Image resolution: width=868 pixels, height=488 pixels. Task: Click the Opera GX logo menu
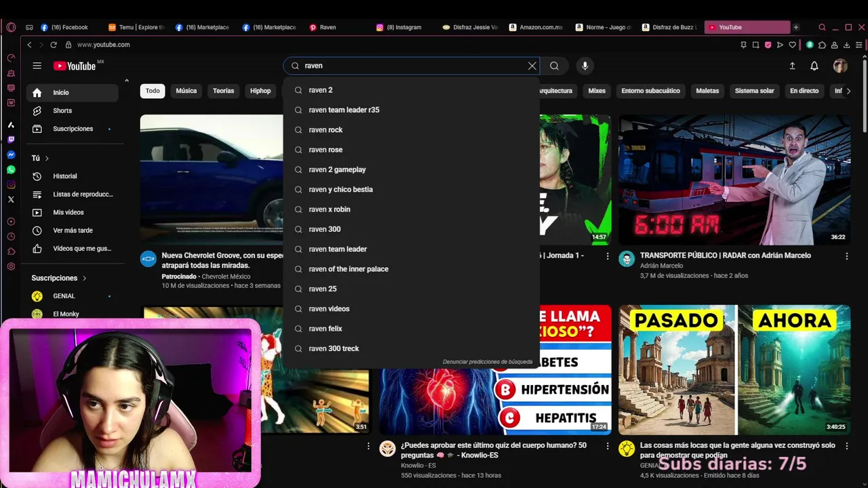11,27
